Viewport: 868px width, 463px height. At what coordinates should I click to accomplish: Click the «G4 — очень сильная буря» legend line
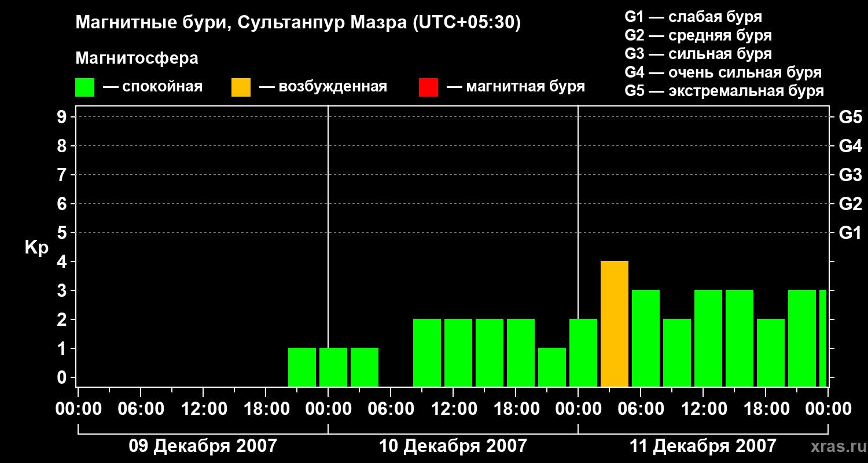tap(723, 72)
